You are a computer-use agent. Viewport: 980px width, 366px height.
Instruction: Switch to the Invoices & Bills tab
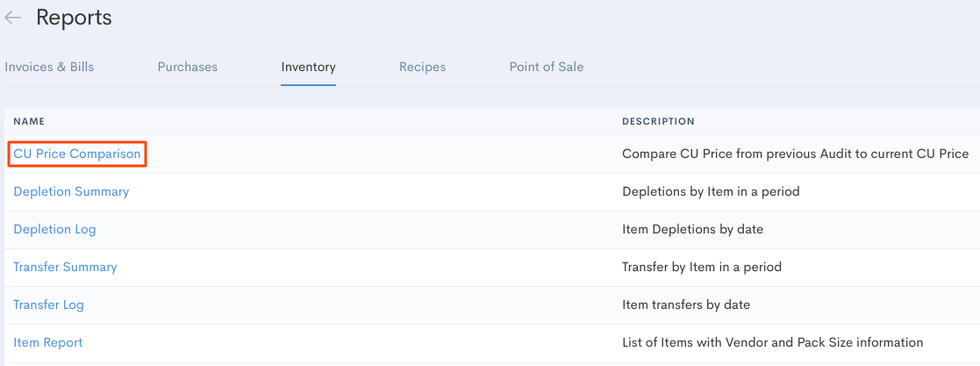(49, 67)
